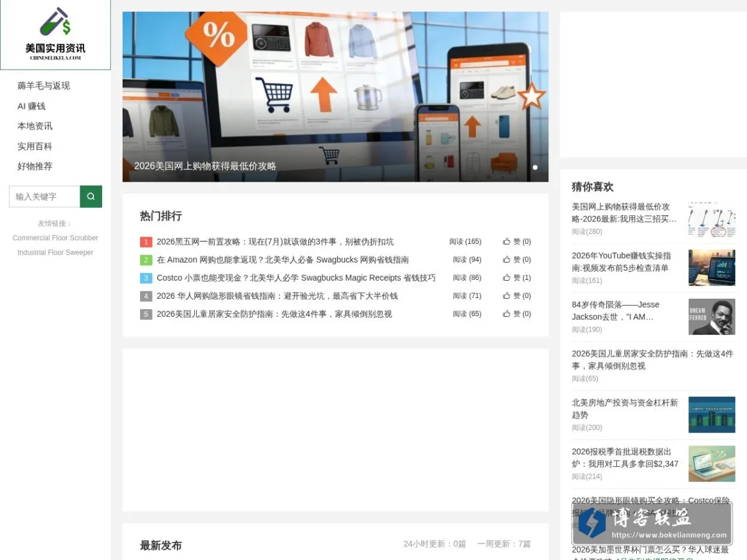Click 阅读(190) under Jesse Jackson article
The width and height of the screenshot is (747, 560).
tap(587, 330)
